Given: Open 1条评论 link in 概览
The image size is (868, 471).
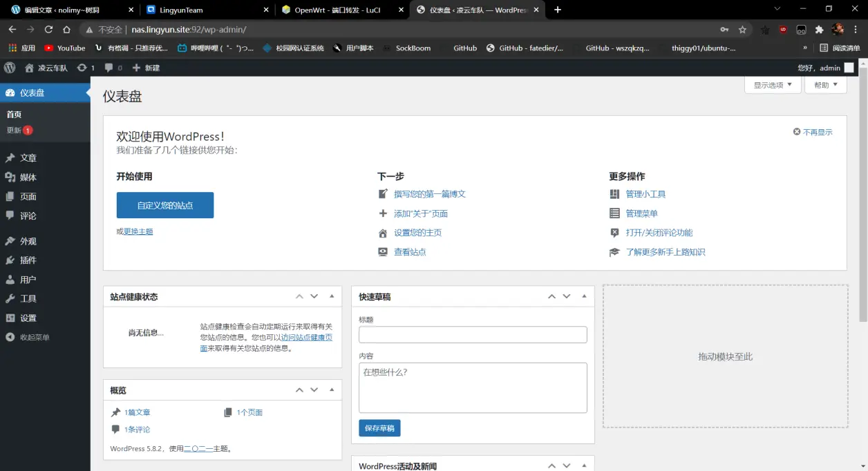Looking at the screenshot, I should coord(137,430).
